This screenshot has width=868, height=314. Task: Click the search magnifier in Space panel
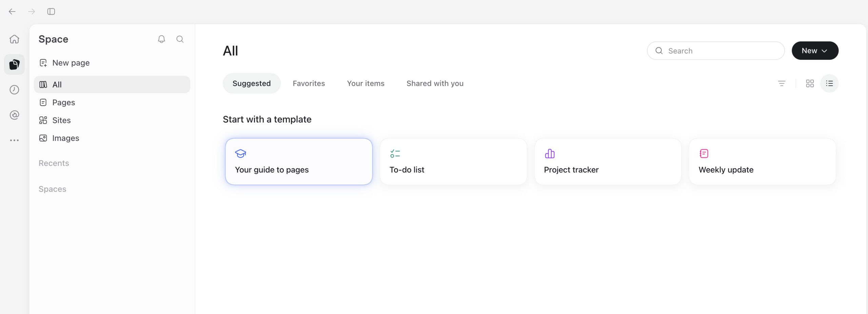pyautogui.click(x=180, y=39)
